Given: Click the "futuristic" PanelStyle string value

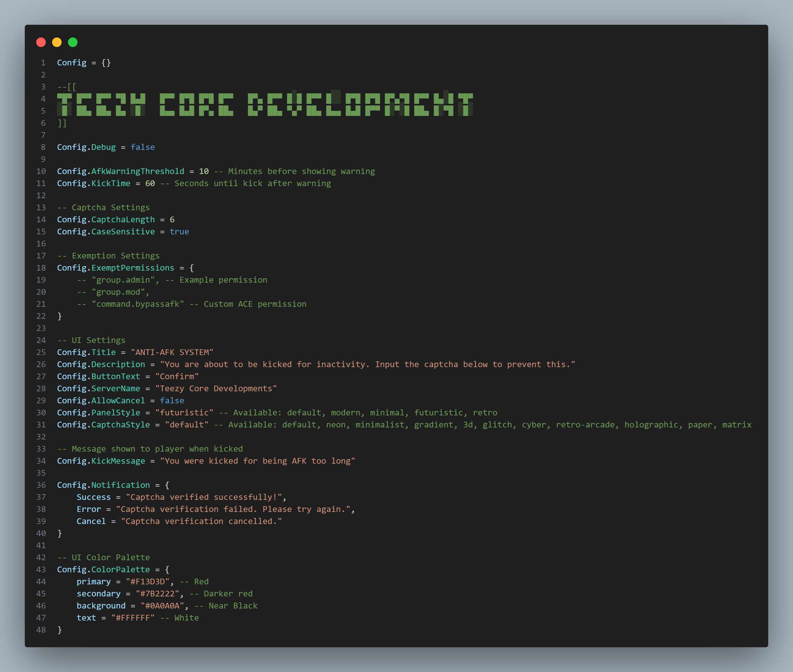Looking at the screenshot, I should click(x=184, y=413).
